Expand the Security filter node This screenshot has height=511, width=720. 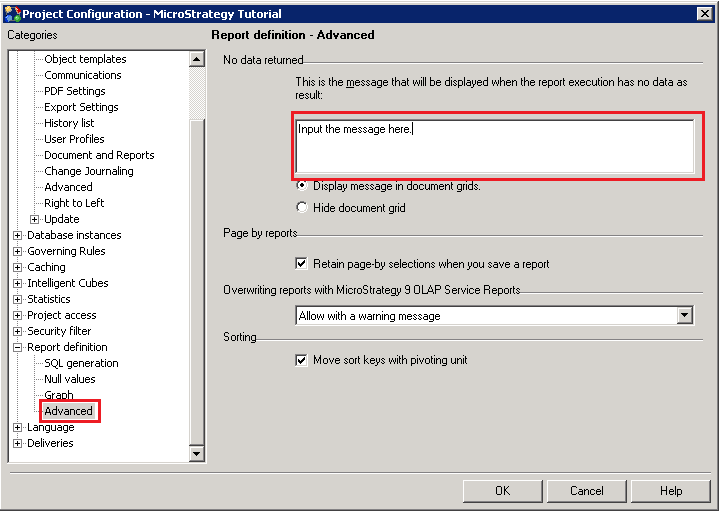[x=17, y=331]
